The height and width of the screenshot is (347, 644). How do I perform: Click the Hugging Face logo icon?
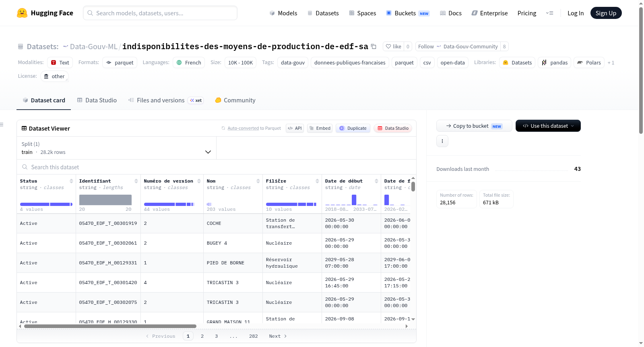(22, 13)
